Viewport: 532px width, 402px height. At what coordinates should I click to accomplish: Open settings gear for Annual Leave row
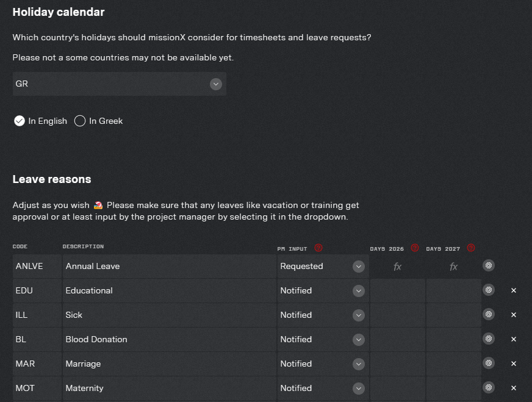(489, 265)
